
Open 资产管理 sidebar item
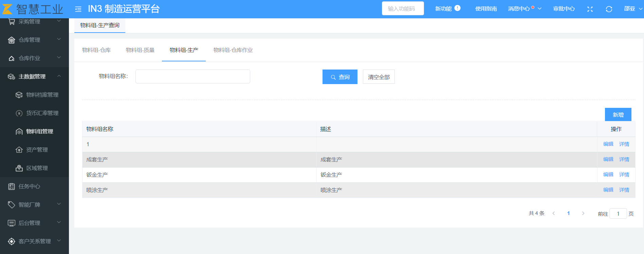point(37,150)
